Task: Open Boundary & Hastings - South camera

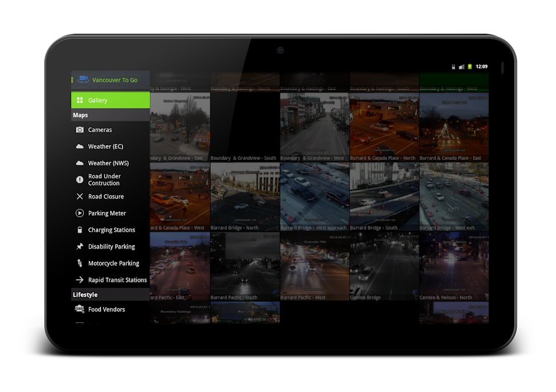Action: [385, 82]
